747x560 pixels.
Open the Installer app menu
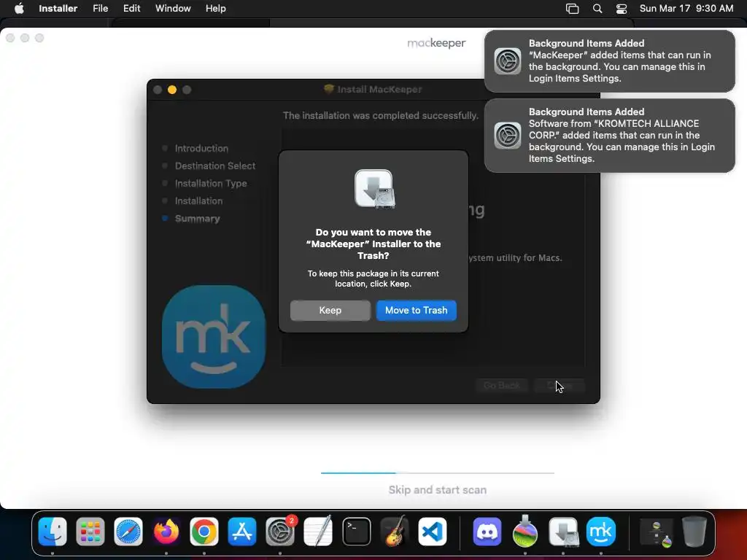(x=58, y=9)
